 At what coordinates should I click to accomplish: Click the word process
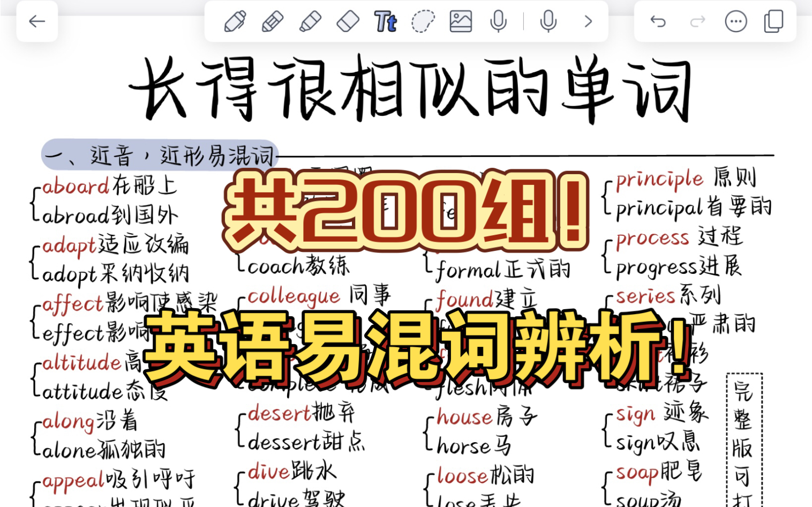click(x=652, y=239)
